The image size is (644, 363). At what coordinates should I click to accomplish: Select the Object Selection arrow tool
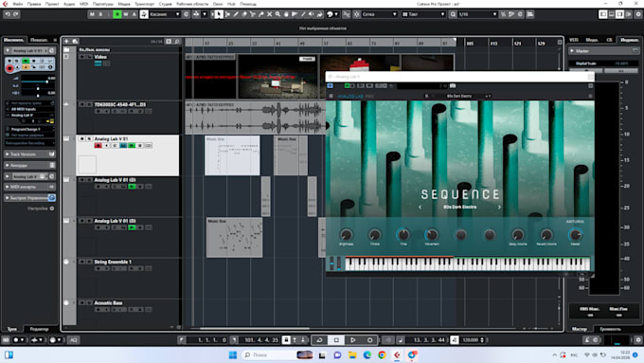click(x=219, y=14)
